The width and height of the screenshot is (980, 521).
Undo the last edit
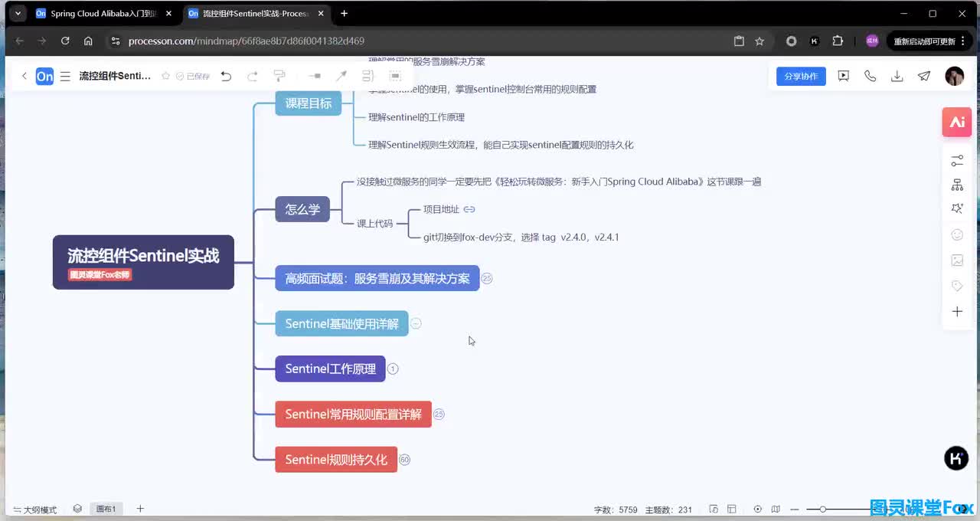[x=226, y=76]
